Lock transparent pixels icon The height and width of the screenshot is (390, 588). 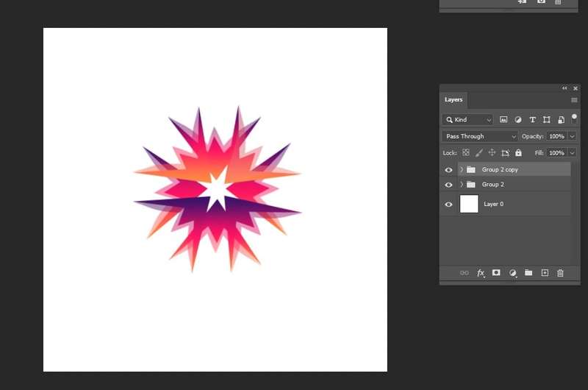[466, 152]
